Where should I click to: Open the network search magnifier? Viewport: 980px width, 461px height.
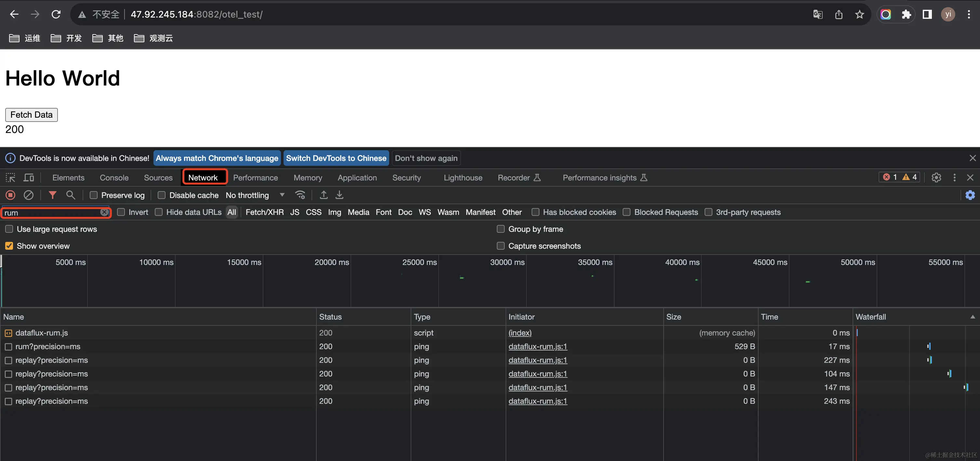70,195
